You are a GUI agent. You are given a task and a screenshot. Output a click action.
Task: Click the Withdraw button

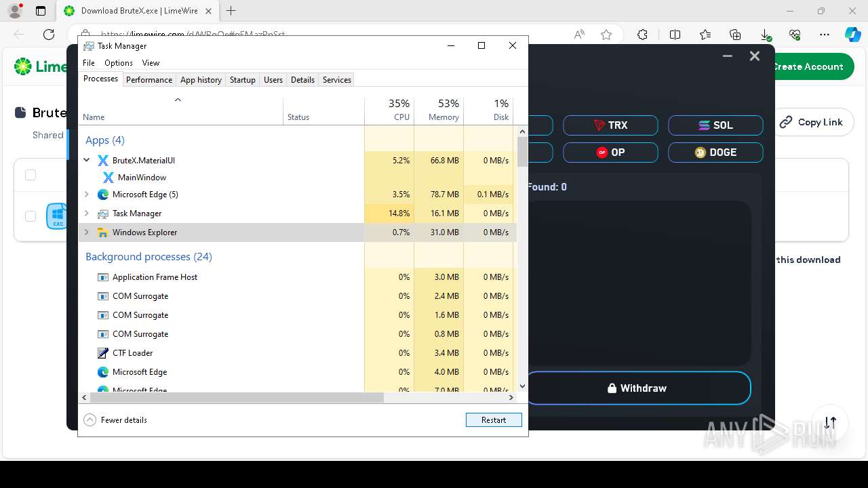637,388
